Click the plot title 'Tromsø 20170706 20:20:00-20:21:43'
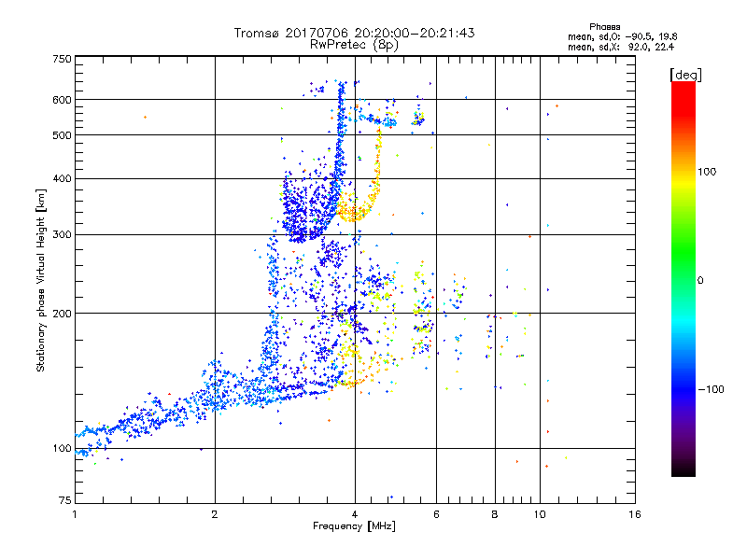747x560 pixels. click(354, 33)
